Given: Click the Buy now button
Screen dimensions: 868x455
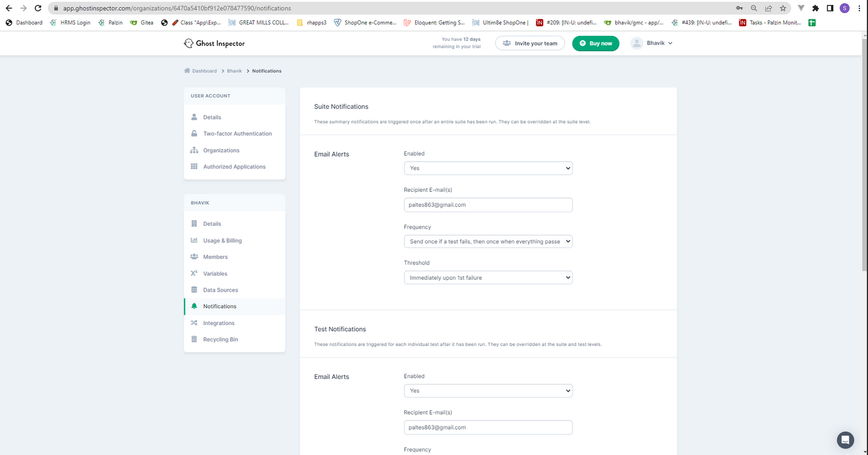Looking at the screenshot, I should [596, 43].
